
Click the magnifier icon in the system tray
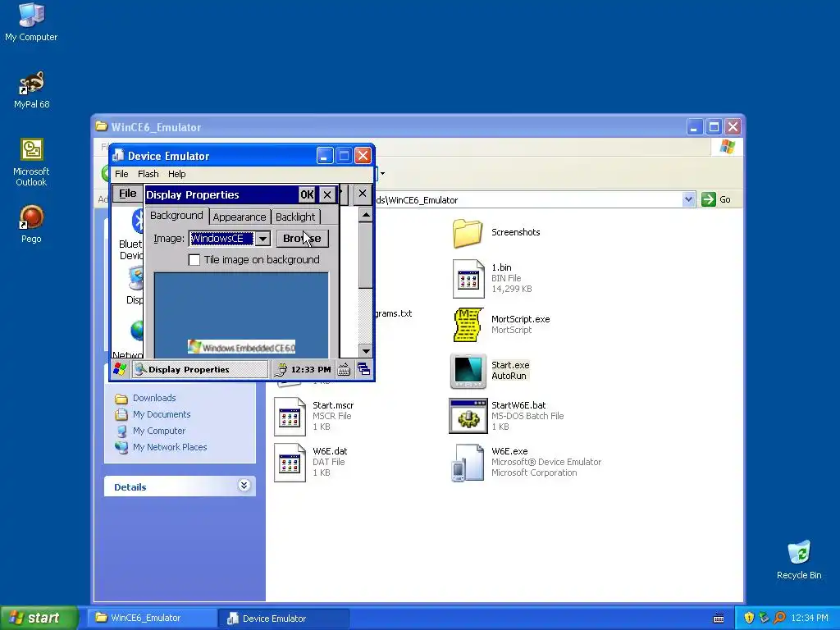pos(779,618)
